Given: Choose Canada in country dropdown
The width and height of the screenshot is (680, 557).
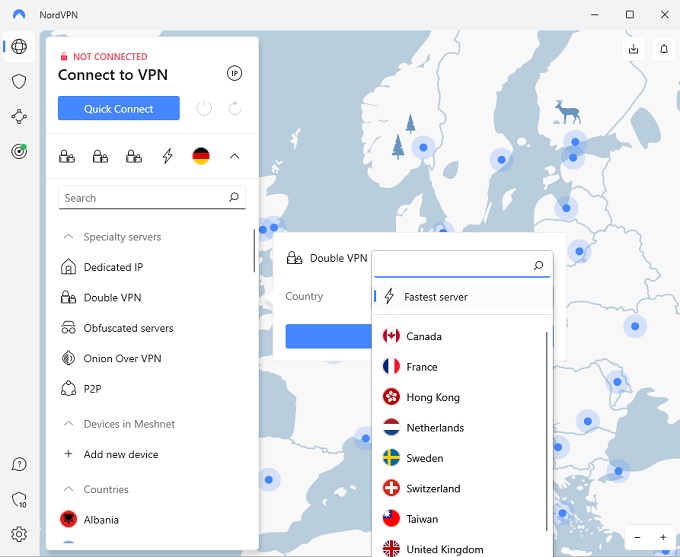Looking at the screenshot, I should 460,336.
